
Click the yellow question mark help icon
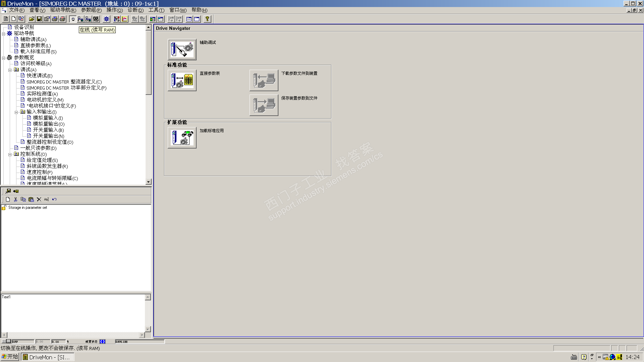tap(207, 19)
